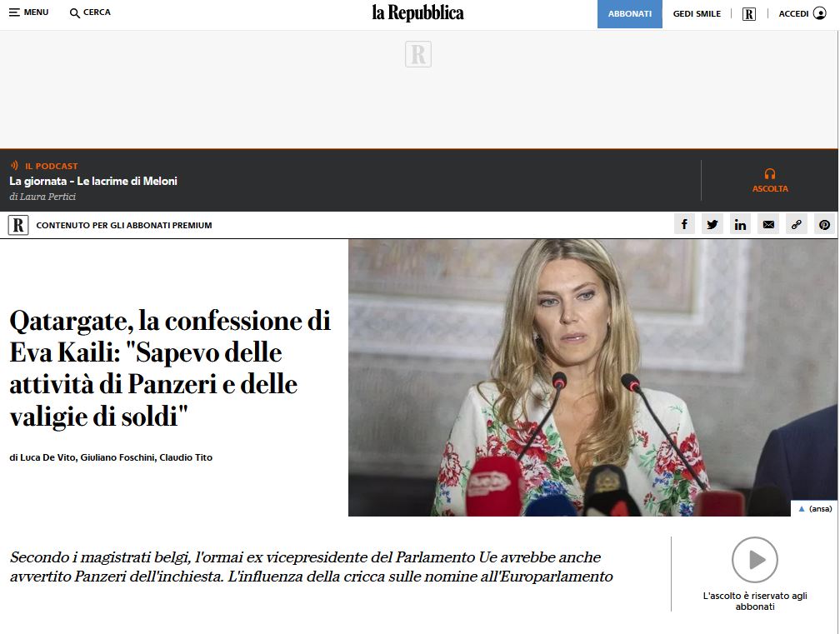Share article via email envelope icon
Image resolution: width=840 pixels, height=634 pixels.
[768, 224]
